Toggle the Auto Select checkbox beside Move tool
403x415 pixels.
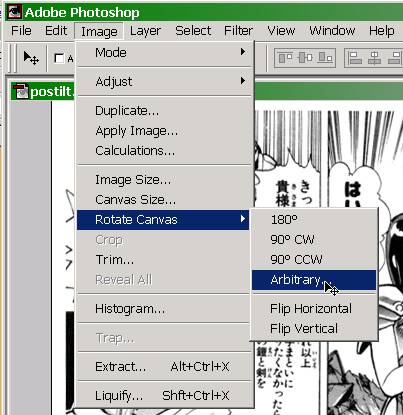point(59,59)
